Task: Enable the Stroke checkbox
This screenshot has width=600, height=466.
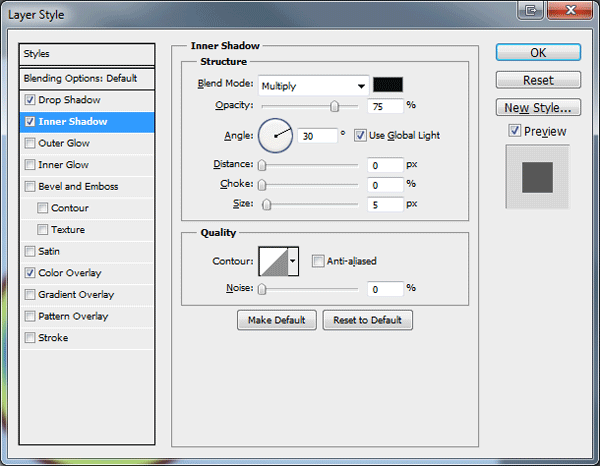Action: [30, 338]
